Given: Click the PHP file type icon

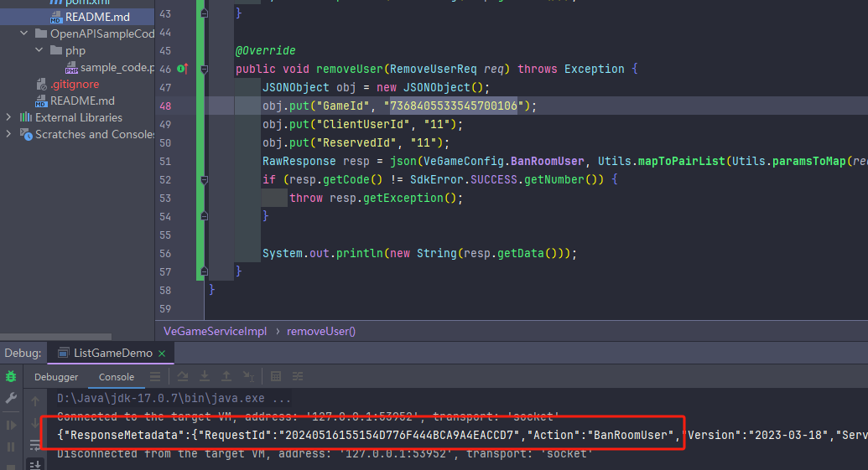Looking at the screenshot, I should pos(71,68).
